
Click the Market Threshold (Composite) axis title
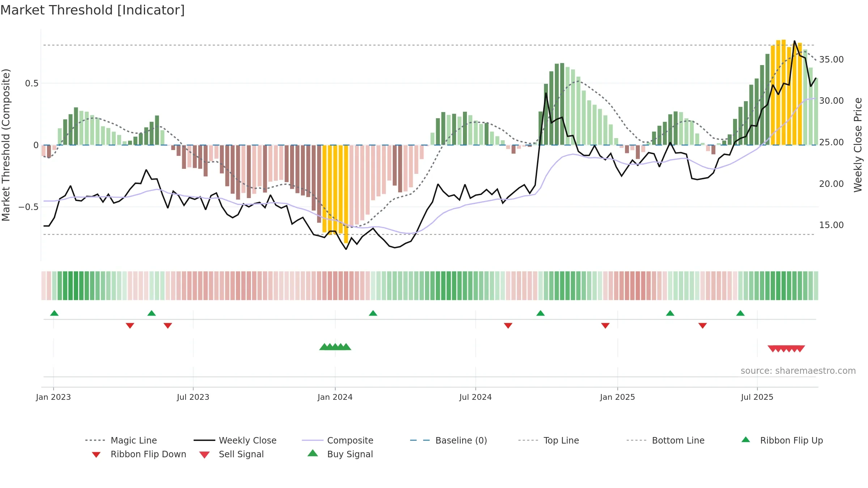point(6,145)
